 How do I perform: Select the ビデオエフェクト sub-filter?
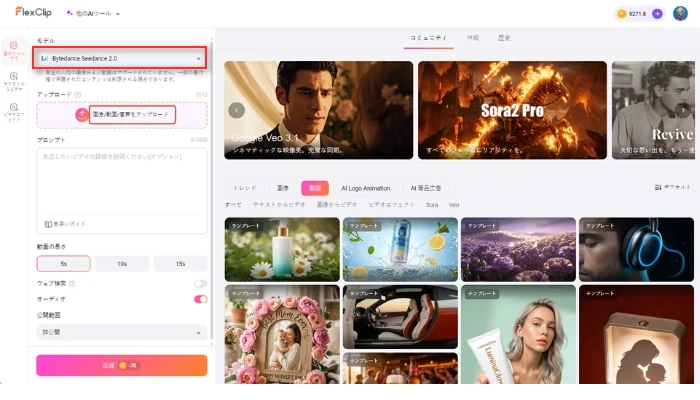tap(392, 205)
